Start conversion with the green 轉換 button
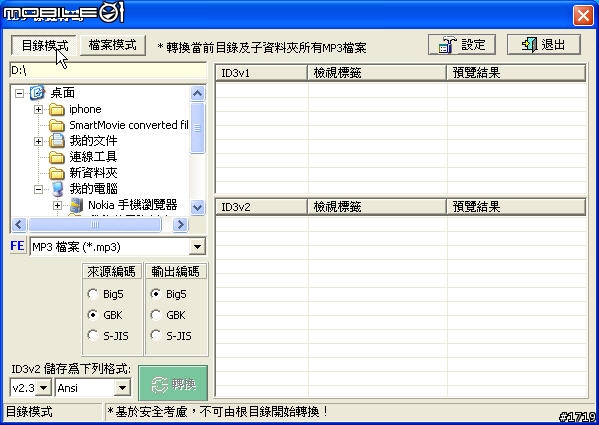 (173, 383)
